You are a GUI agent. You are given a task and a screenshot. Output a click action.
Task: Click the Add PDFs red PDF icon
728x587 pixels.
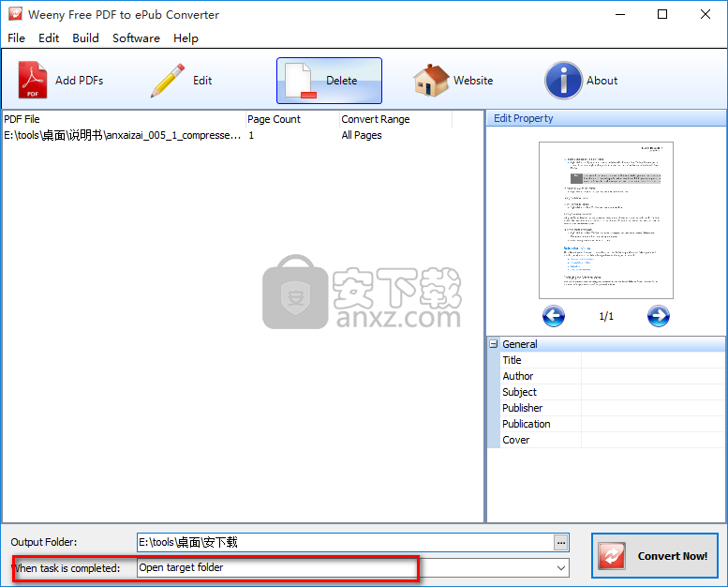point(33,80)
